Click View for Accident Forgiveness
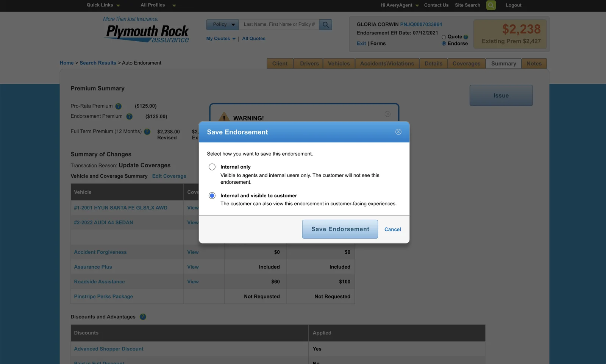 click(x=193, y=252)
